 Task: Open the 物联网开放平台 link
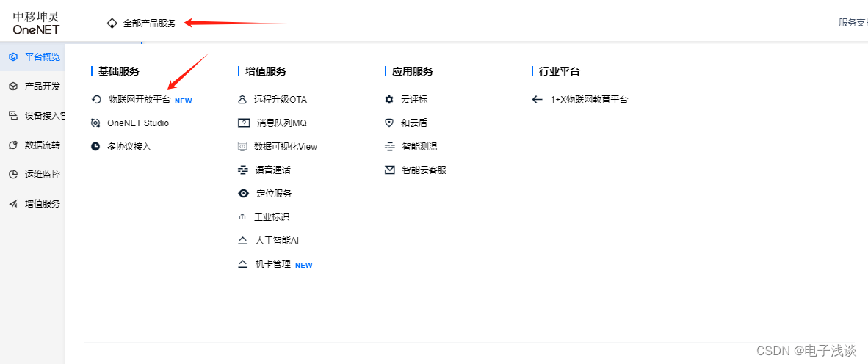140,100
